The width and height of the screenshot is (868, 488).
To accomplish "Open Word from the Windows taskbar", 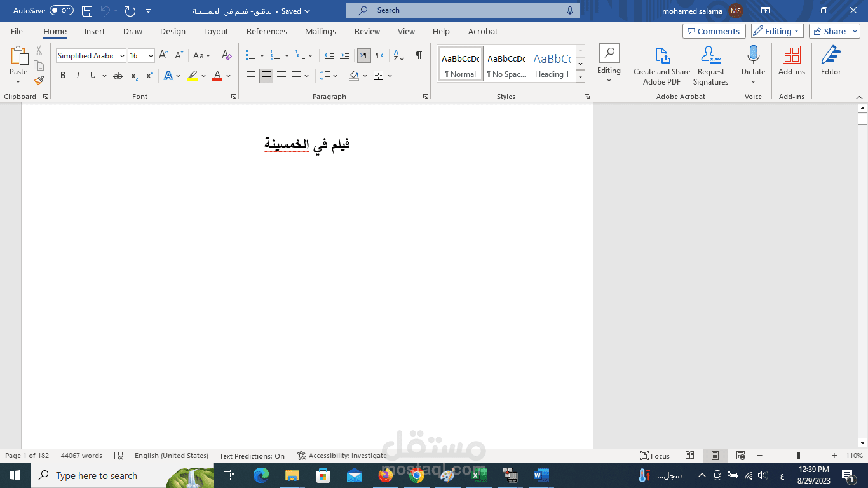I will click(541, 475).
